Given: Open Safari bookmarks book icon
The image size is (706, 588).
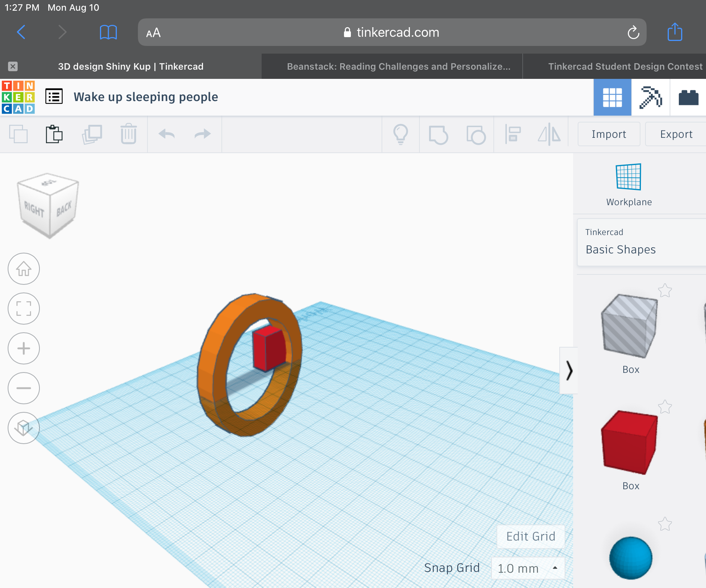Looking at the screenshot, I should click(x=108, y=32).
